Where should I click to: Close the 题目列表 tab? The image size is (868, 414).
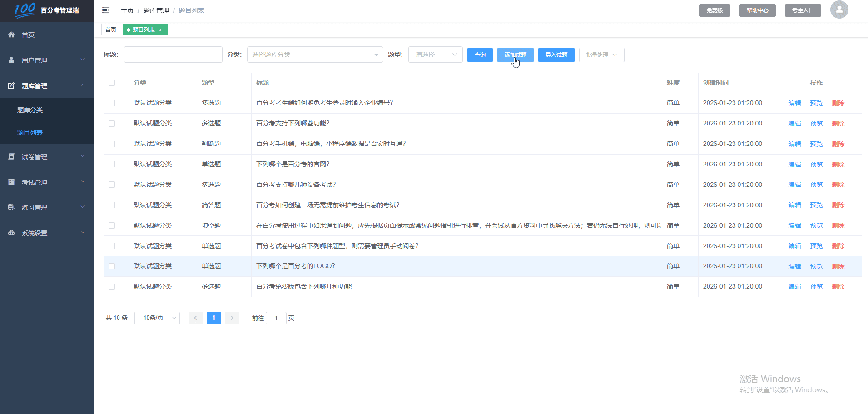pos(160,30)
